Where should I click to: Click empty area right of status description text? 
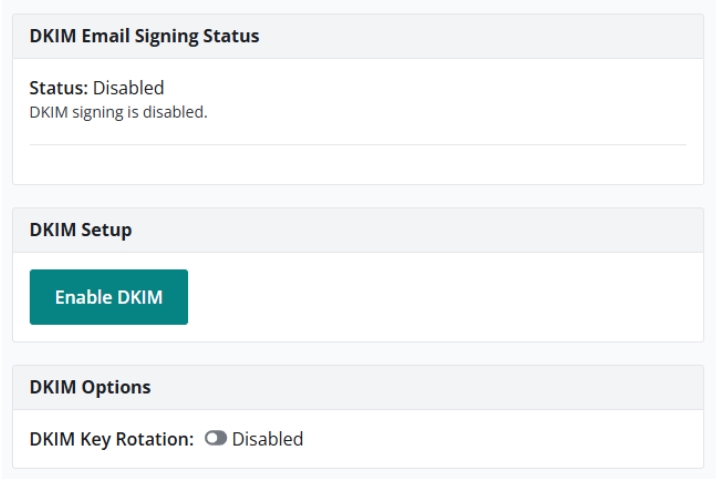click(450, 111)
